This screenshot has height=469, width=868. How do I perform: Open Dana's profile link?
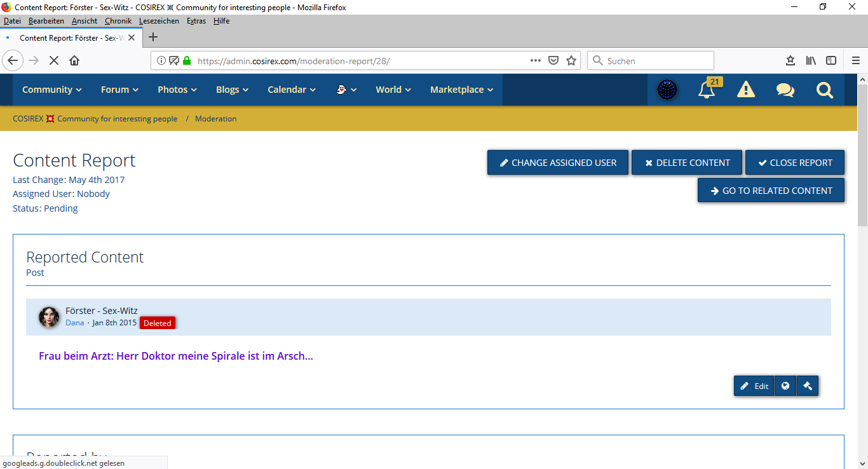[x=74, y=323]
